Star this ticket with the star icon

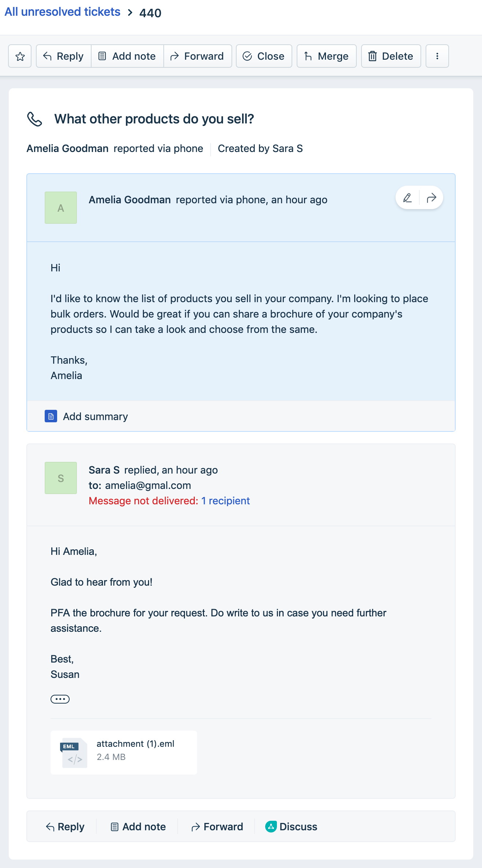(20, 56)
